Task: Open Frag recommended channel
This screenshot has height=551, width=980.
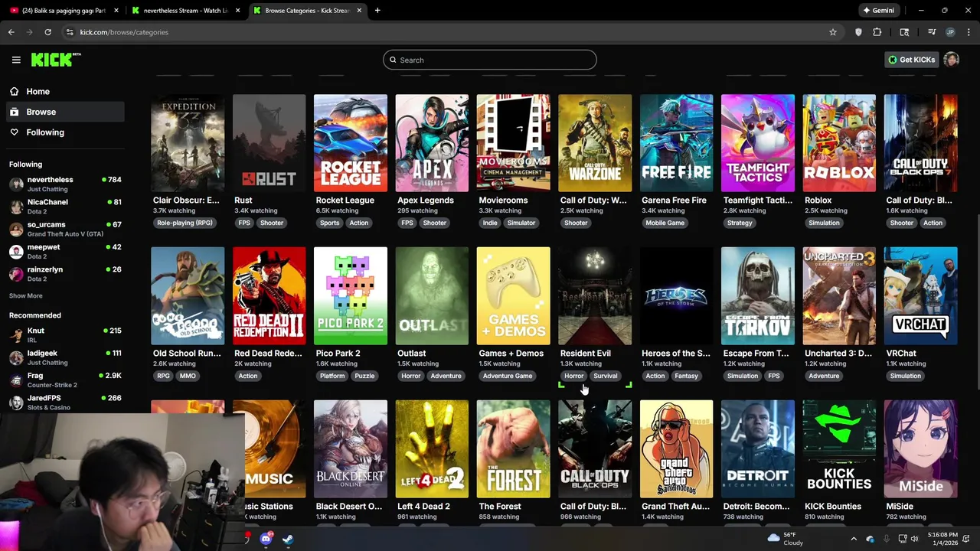Action: 65,380
